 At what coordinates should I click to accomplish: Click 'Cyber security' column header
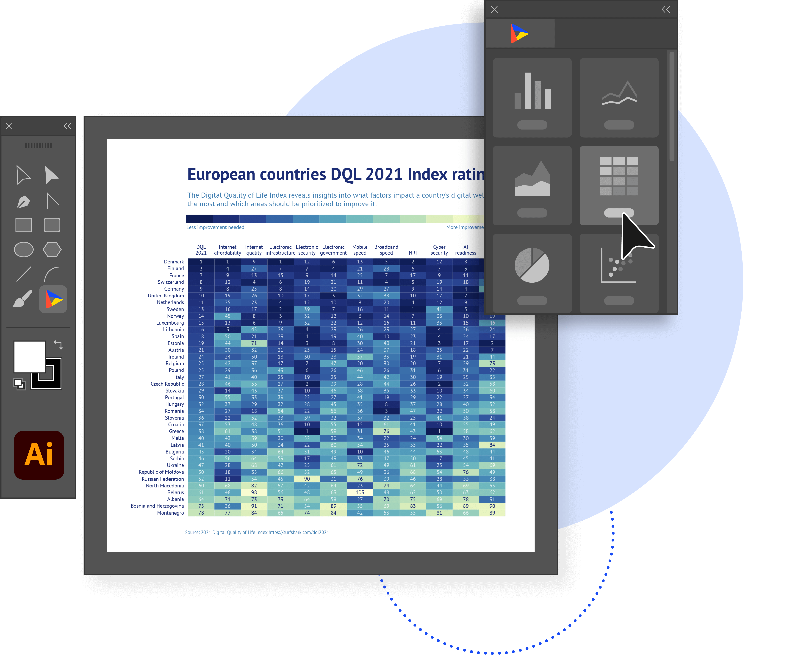439,250
